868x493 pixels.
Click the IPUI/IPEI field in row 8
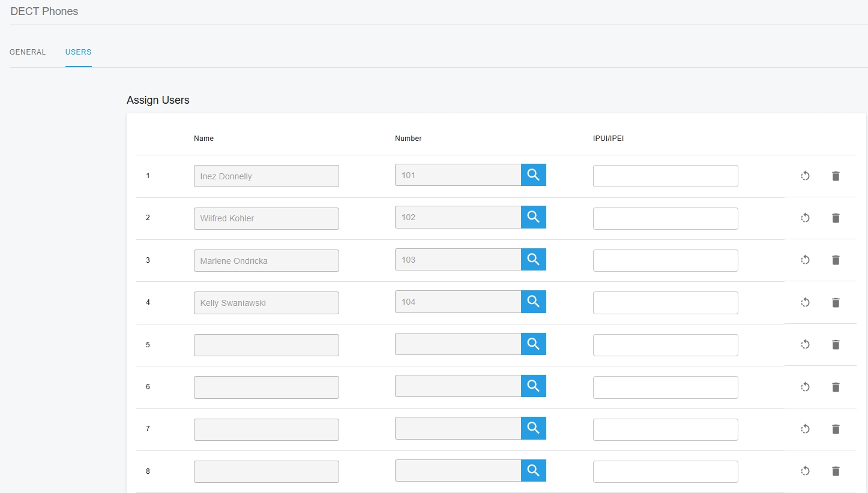[x=665, y=471]
